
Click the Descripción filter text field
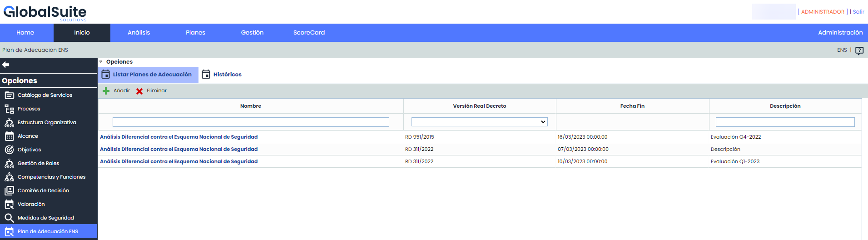click(x=785, y=122)
